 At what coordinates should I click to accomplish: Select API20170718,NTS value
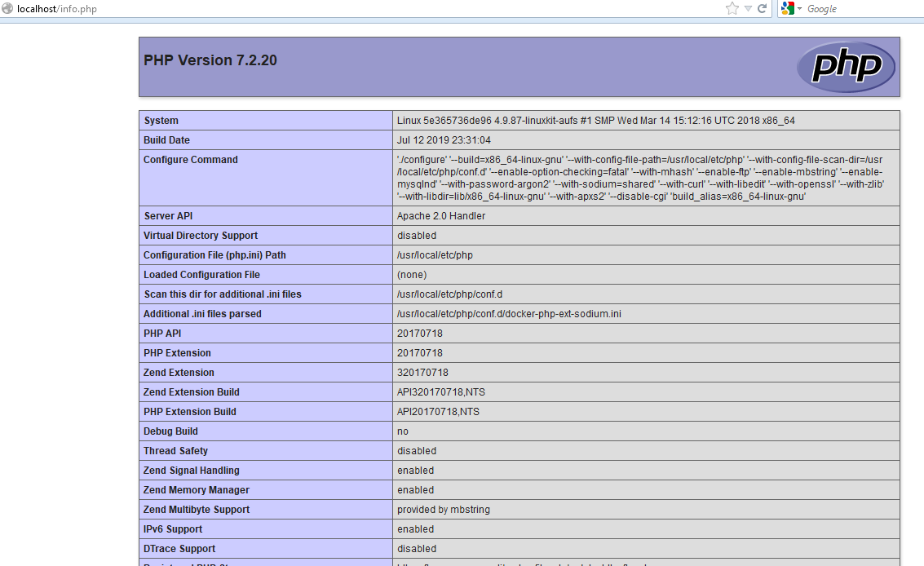[438, 412]
